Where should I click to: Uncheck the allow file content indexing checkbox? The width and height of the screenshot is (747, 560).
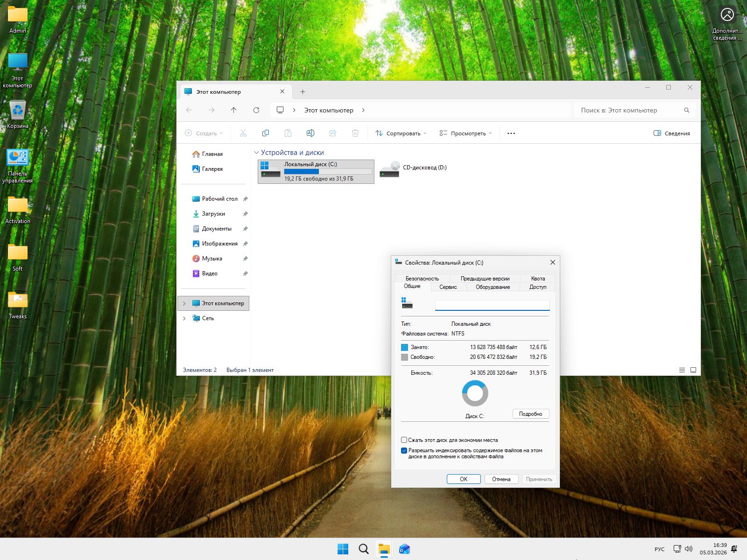click(404, 451)
